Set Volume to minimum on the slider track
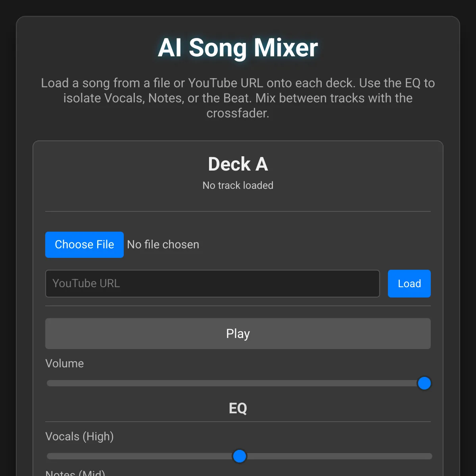476x476 pixels. click(48, 383)
